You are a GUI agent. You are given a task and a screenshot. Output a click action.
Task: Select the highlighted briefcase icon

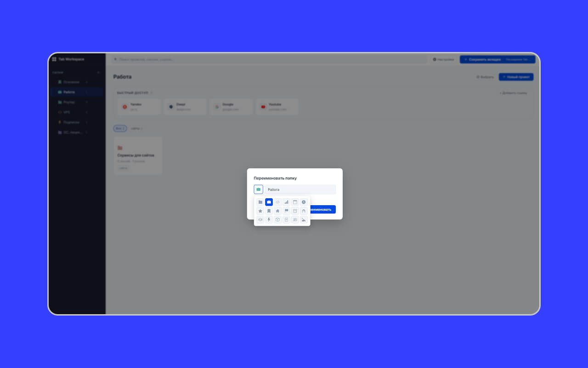tap(269, 202)
